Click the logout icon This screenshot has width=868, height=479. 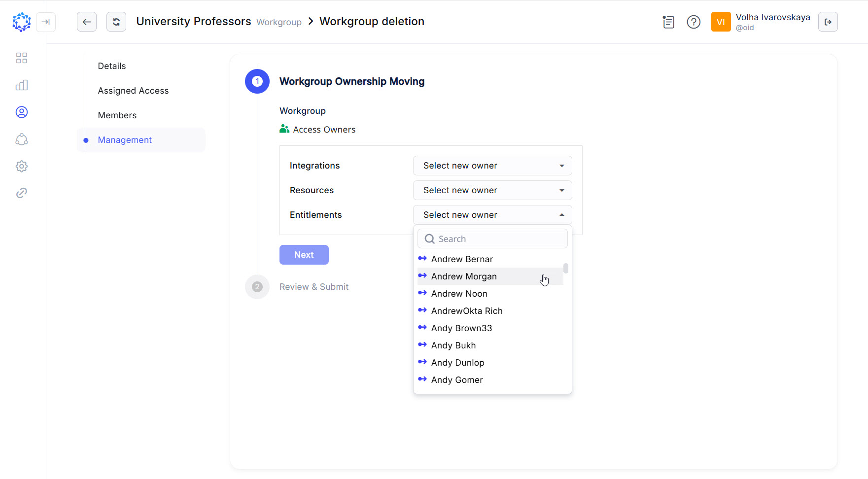[828, 22]
